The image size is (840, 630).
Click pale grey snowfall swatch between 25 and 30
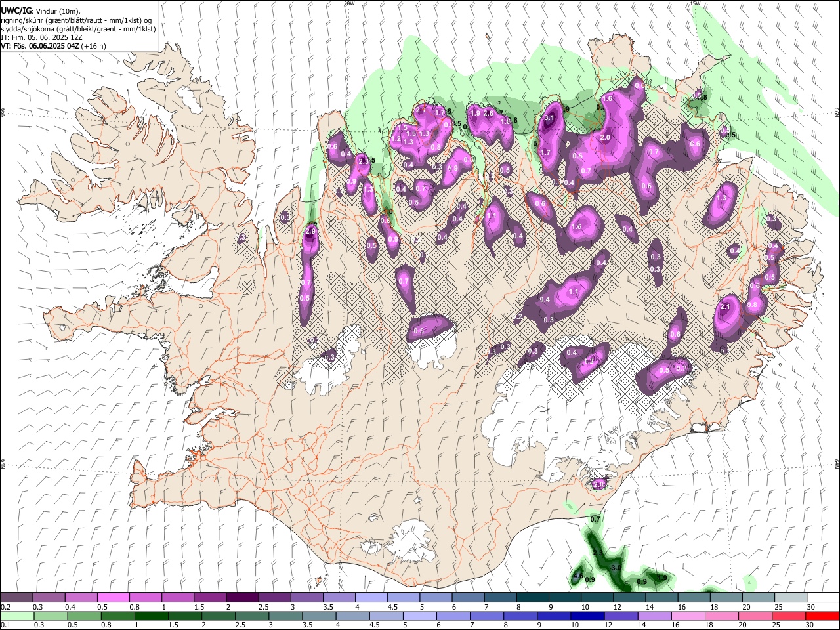[790, 597]
